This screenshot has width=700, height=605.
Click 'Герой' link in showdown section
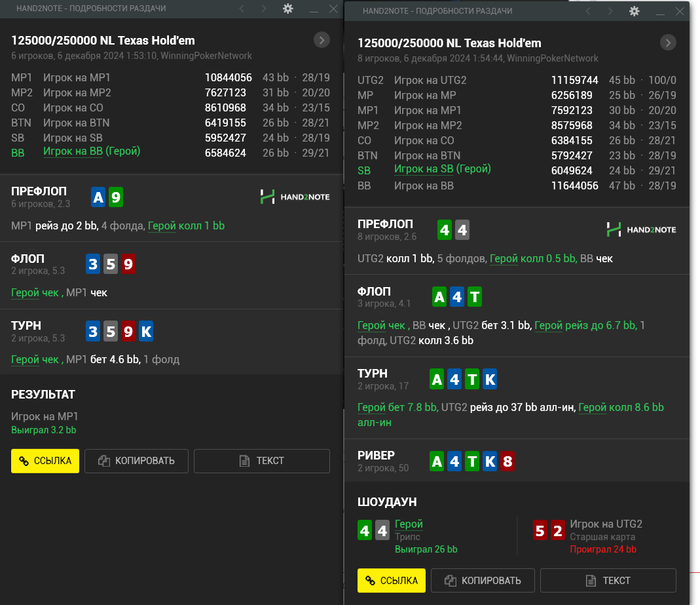click(x=409, y=524)
